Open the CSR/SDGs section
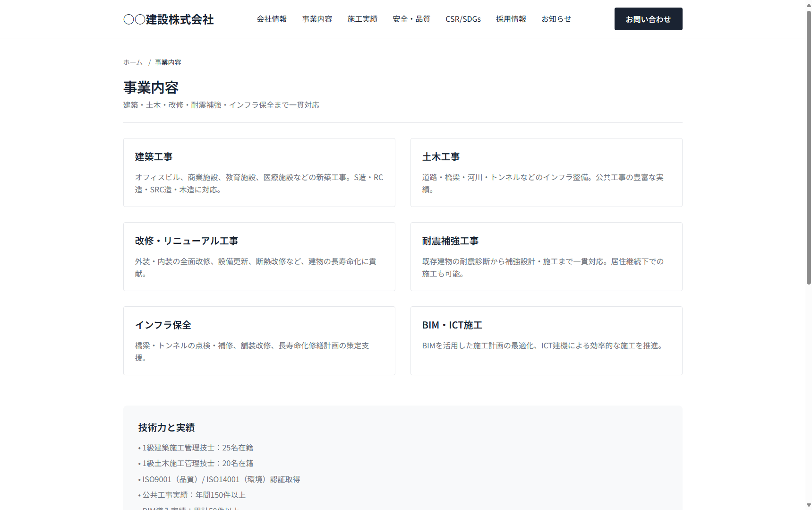This screenshot has width=812, height=510. click(463, 19)
